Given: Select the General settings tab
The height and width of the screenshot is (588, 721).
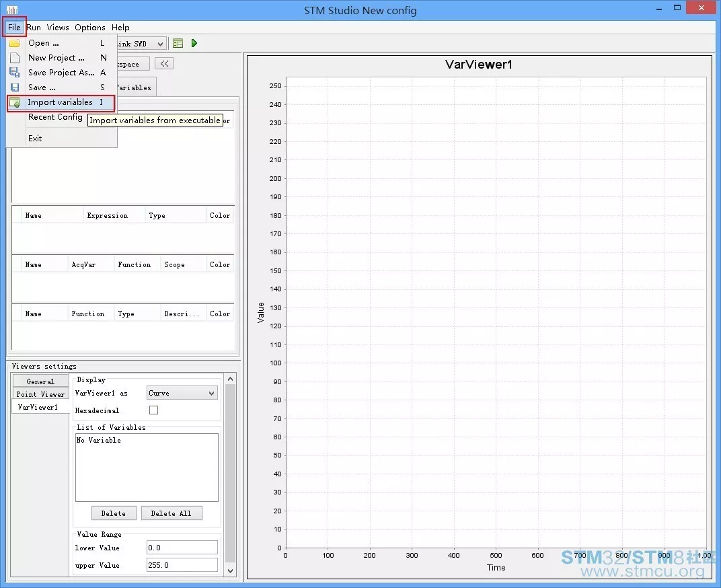Looking at the screenshot, I should coord(40,381).
